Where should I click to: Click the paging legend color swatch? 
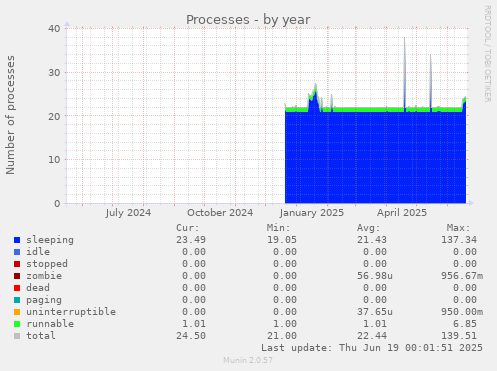17,300
